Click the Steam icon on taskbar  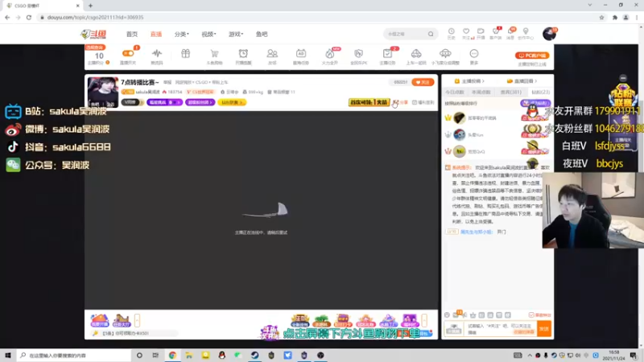tap(254, 356)
